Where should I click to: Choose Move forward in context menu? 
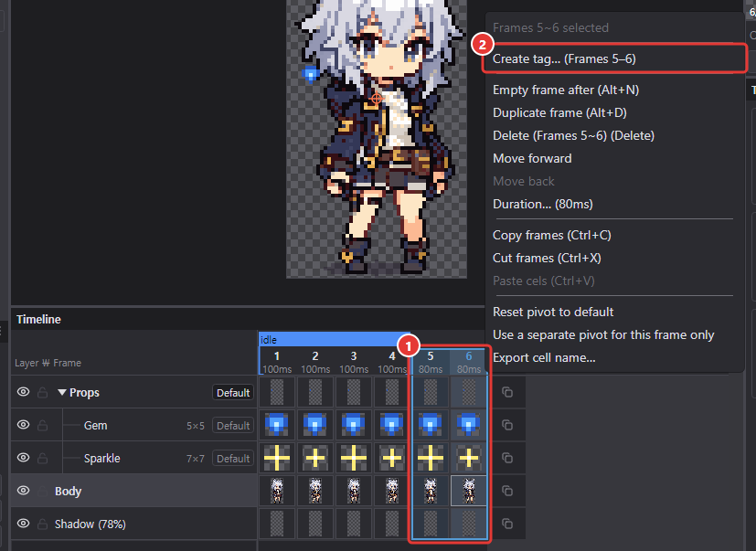point(532,159)
